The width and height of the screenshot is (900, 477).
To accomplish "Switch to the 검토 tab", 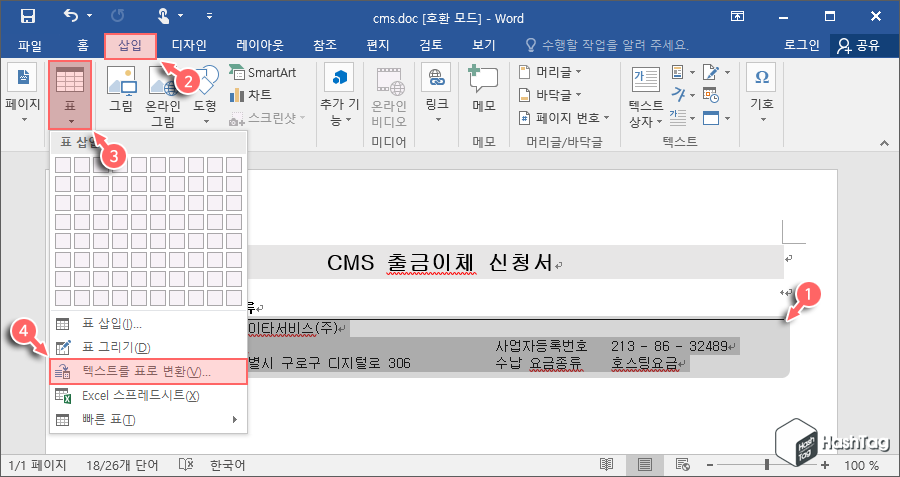I will tap(431, 45).
